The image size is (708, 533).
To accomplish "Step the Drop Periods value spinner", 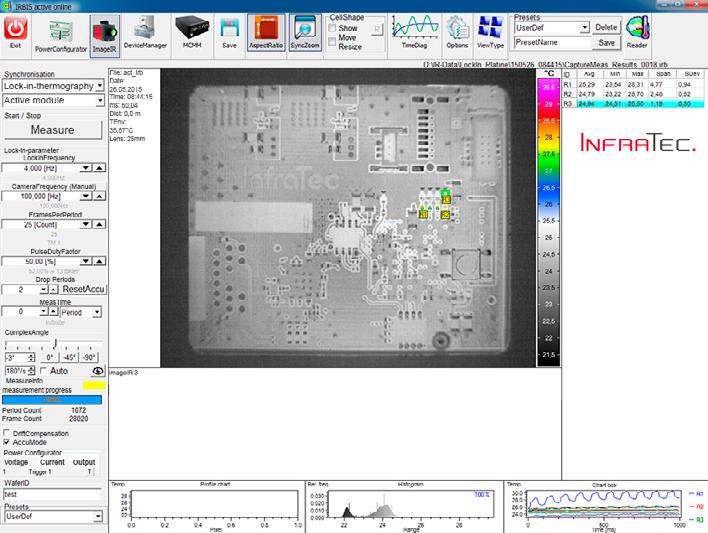I will point(48,290).
